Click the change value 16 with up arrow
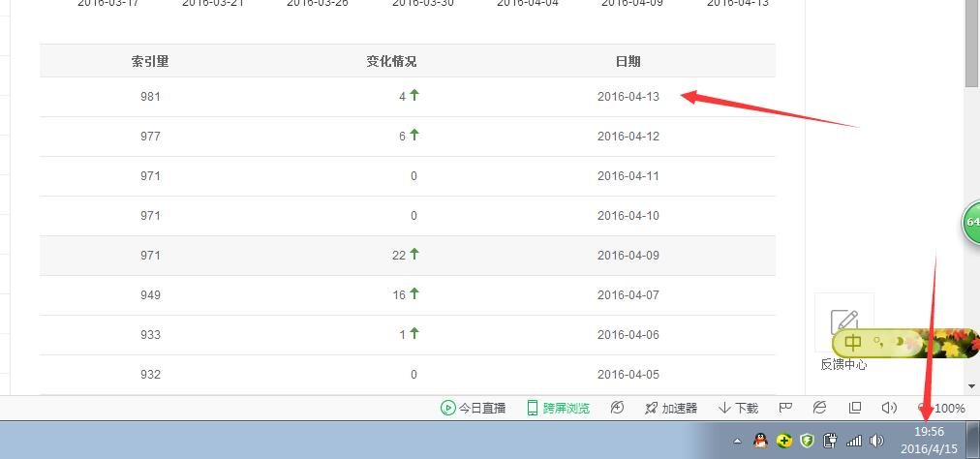This screenshot has height=459, width=980. [x=406, y=294]
